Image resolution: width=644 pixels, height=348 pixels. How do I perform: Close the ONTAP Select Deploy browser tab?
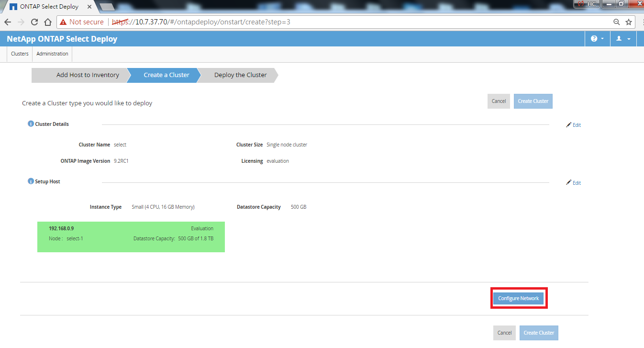pyautogui.click(x=89, y=7)
